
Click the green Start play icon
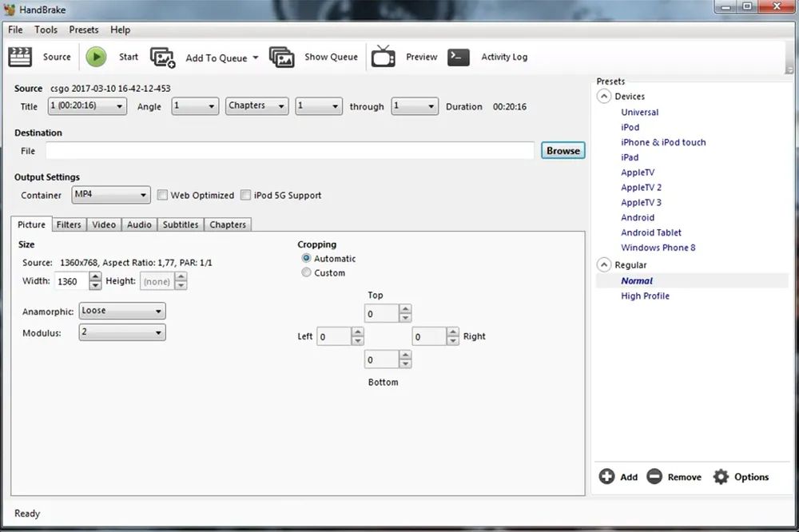click(96, 57)
